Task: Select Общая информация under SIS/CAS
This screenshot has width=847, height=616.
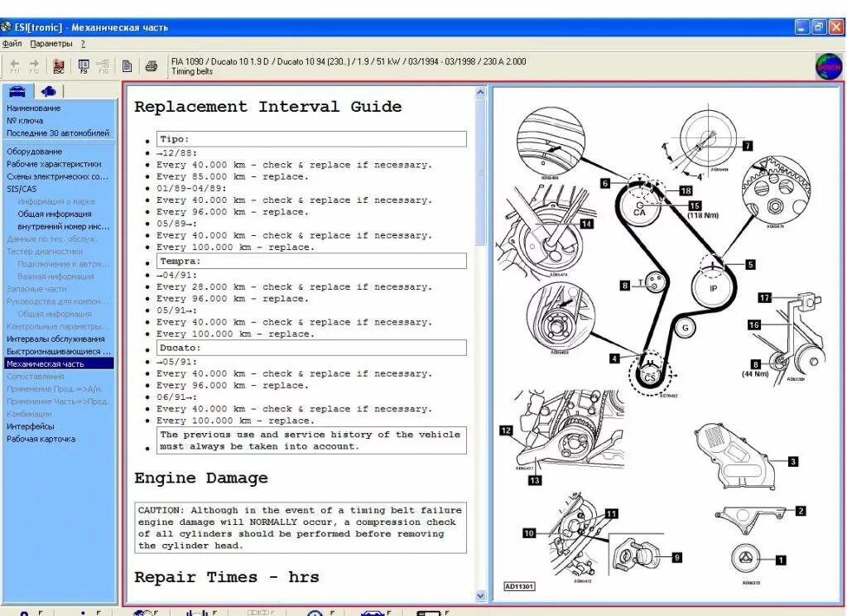Action: 55,214
